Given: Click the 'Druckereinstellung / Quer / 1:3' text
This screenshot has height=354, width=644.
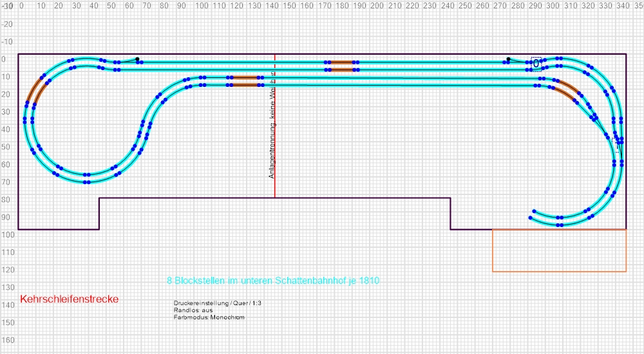Looking at the screenshot, I should pyautogui.click(x=216, y=303).
